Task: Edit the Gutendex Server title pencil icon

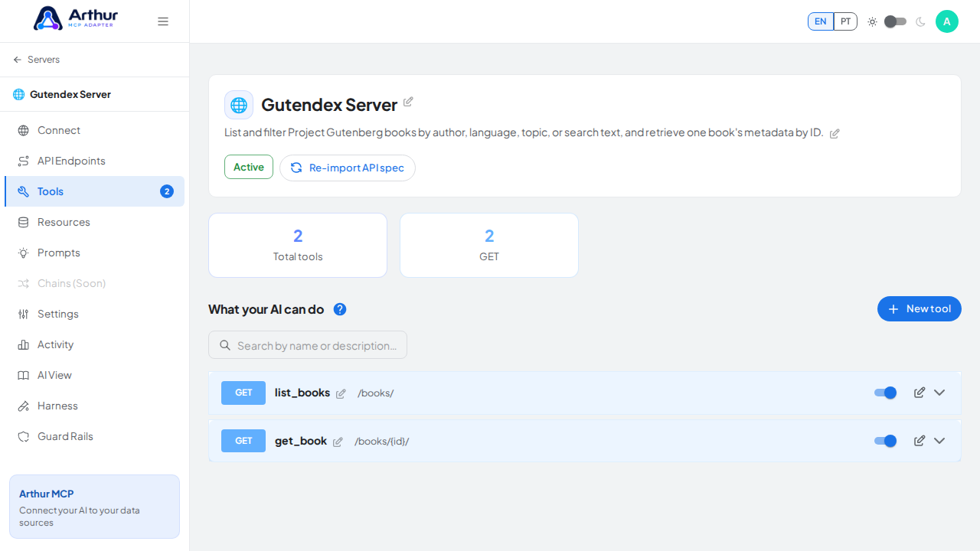Action: click(x=409, y=102)
